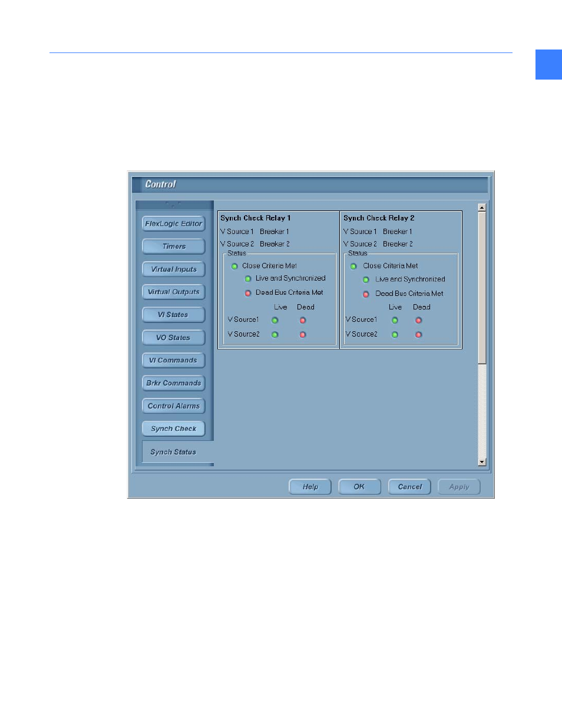Open the Synch Check section
Viewport: 562px width, 728px height.
tap(173, 429)
